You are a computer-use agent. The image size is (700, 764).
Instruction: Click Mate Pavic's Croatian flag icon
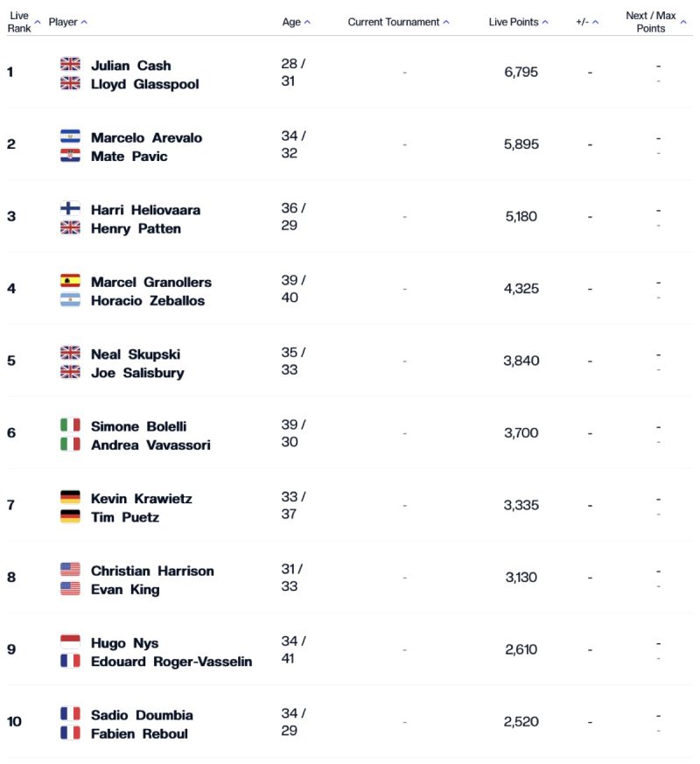(70, 156)
